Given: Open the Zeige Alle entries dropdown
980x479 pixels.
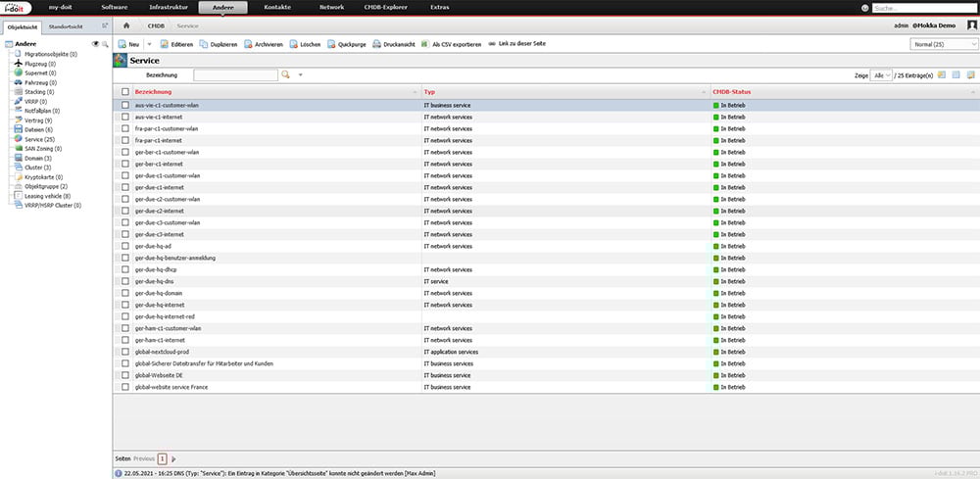Looking at the screenshot, I should 881,75.
